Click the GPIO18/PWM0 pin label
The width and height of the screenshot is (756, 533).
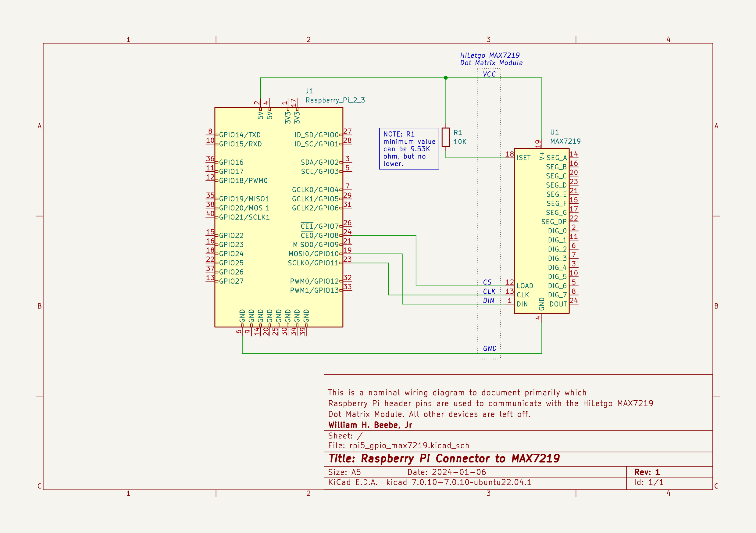(x=243, y=181)
